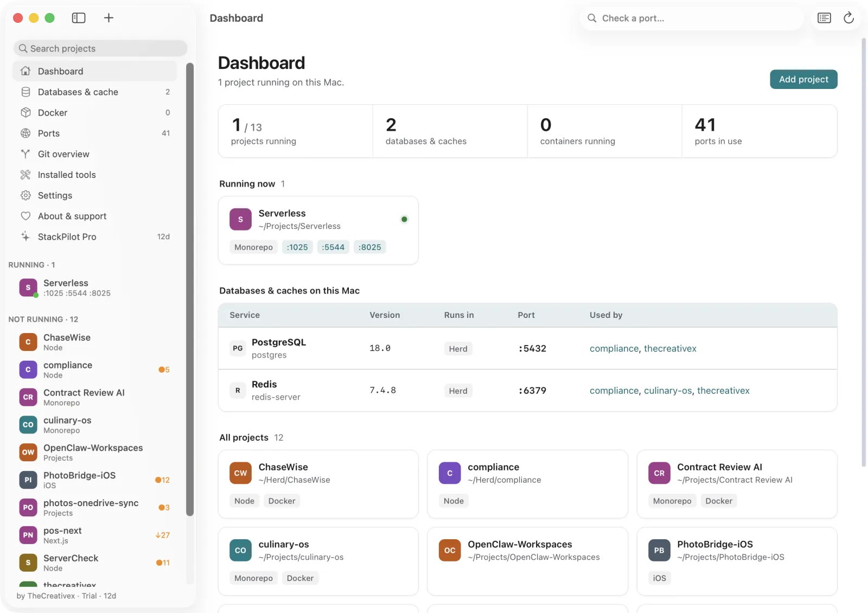Click the CW avatar on ChaseWise card
Viewport: 868px width, 613px height.
pyautogui.click(x=240, y=473)
